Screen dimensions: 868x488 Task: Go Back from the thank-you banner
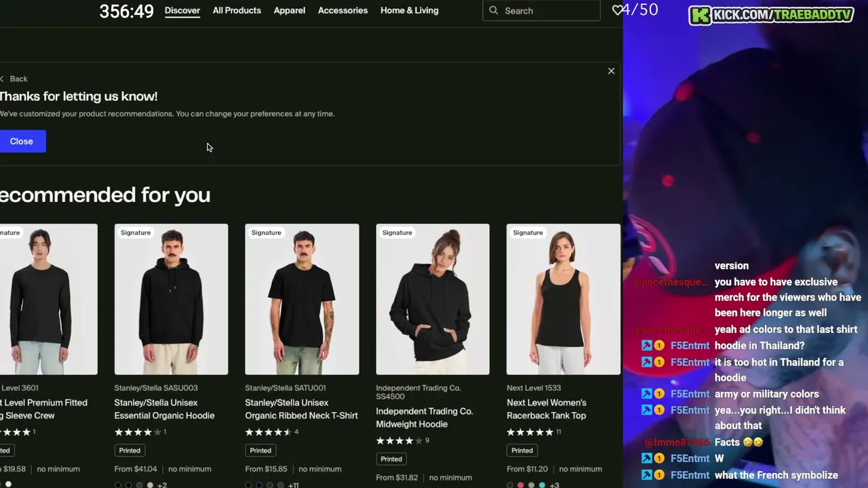click(x=14, y=79)
